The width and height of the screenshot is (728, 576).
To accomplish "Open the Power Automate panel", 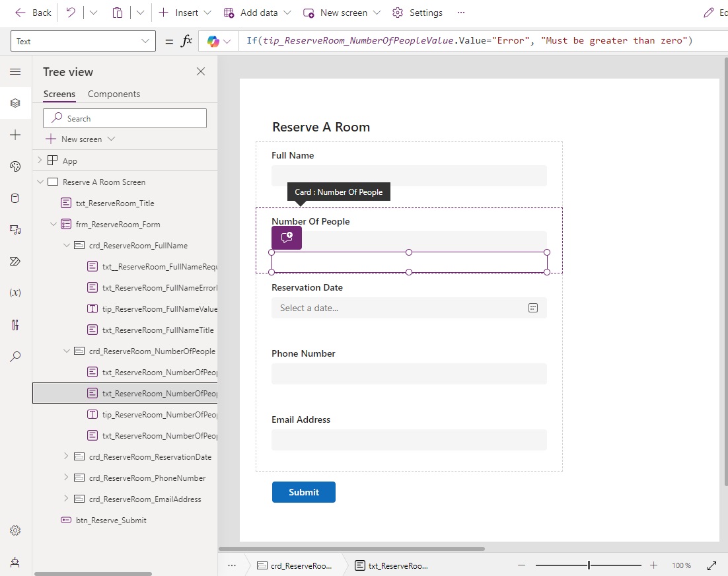I will (x=15, y=261).
